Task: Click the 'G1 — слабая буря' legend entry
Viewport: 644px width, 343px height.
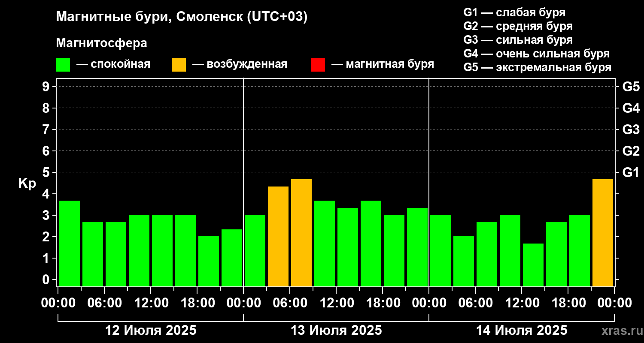Action: 514,12
